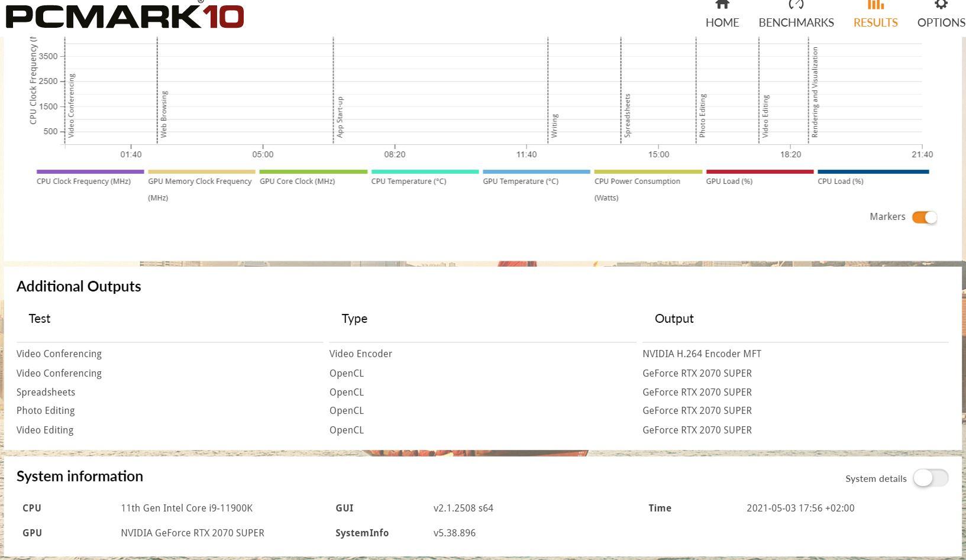Screen dimensions: 966x560
Task: Click the NVIDIA GeForce RTX 2070 SUPER GPU value
Action: pos(192,533)
